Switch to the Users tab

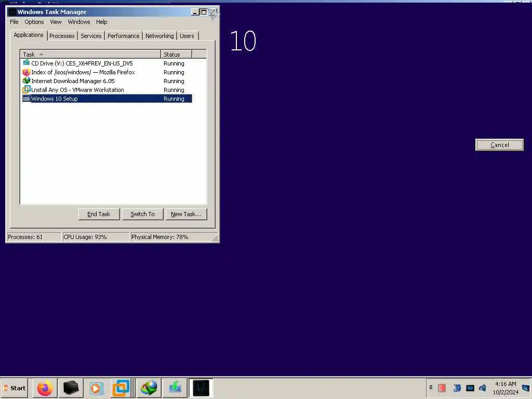click(x=187, y=36)
